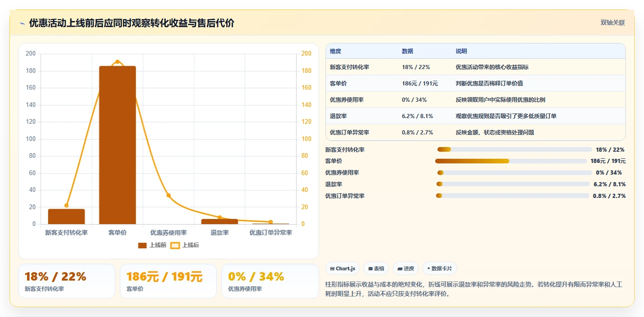Click the 优惠券使用率 progress bar
The height and width of the screenshot is (317, 644).
click(514, 173)
